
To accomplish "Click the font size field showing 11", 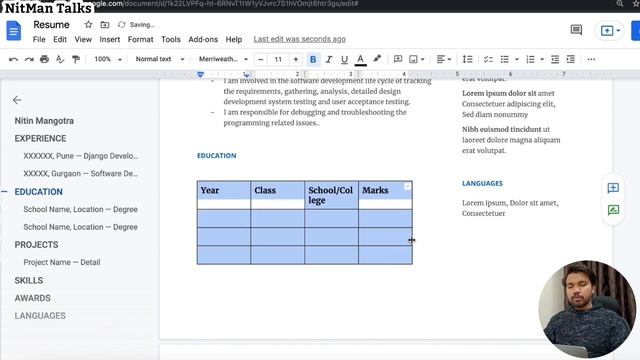I will coord(278,60).
